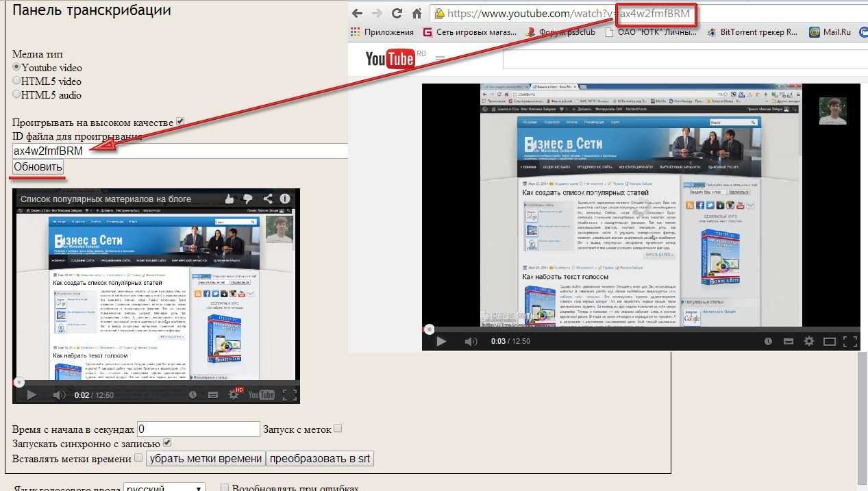
Task: Play the video in the right YouTube player
Action: pyautogui.click(x=441, y=341)
